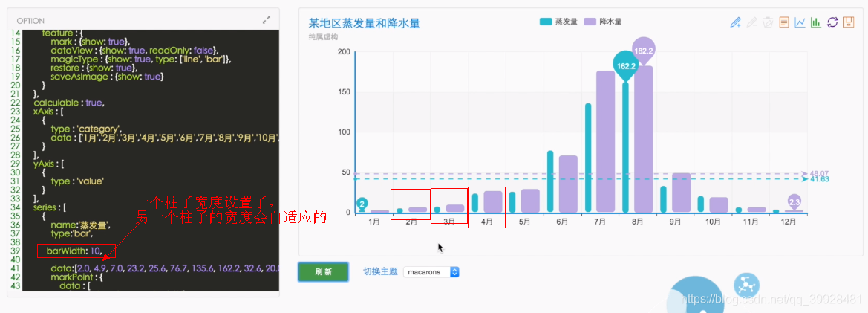Click the code line calculable : true

click(68, 103)
